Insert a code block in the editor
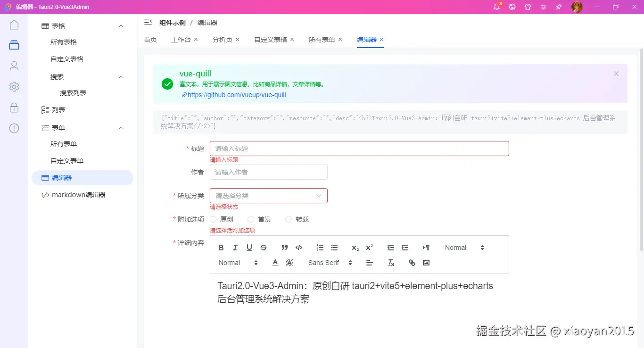 (298, 247)
